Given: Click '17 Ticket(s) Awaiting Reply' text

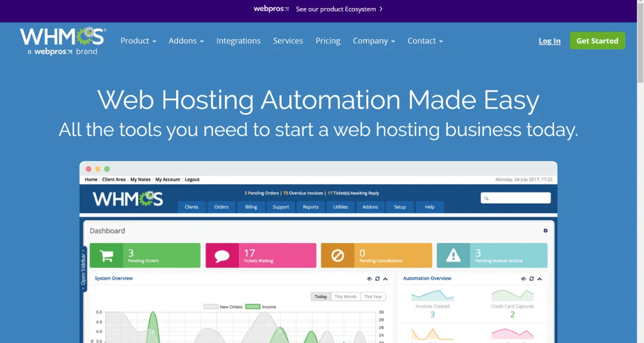Looking at the screenshot, I should pyautogui.click(x=353, y=193).
